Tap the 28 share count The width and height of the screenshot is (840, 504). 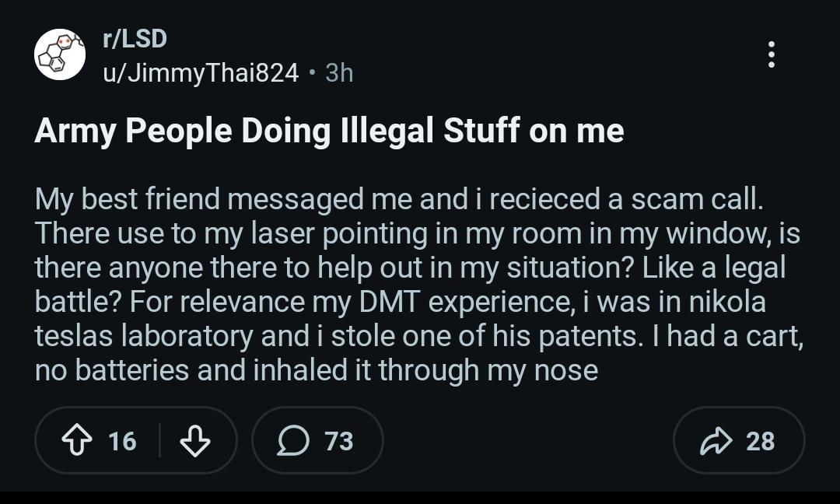760,441
